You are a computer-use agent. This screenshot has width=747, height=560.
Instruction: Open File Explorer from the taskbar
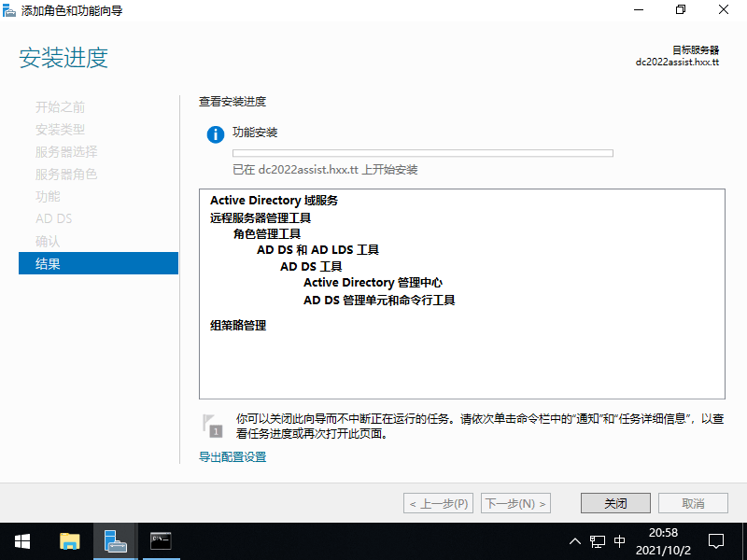coord(69,541)
